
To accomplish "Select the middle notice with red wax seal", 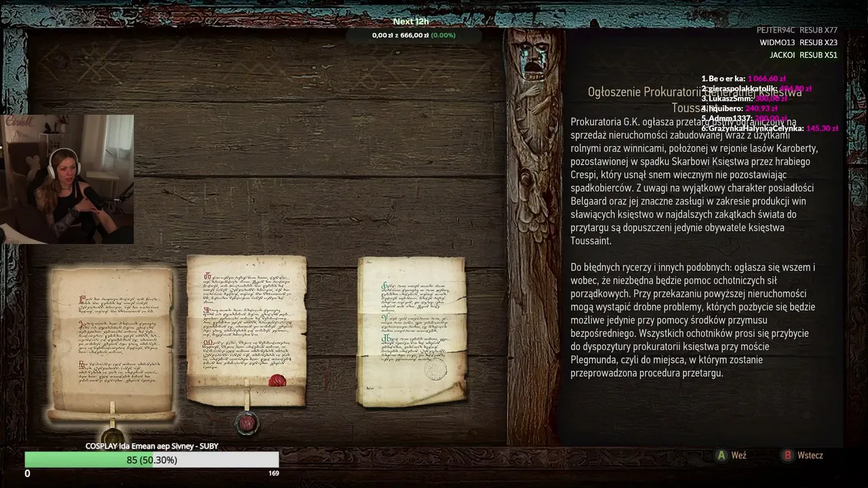I will (247, 331).
